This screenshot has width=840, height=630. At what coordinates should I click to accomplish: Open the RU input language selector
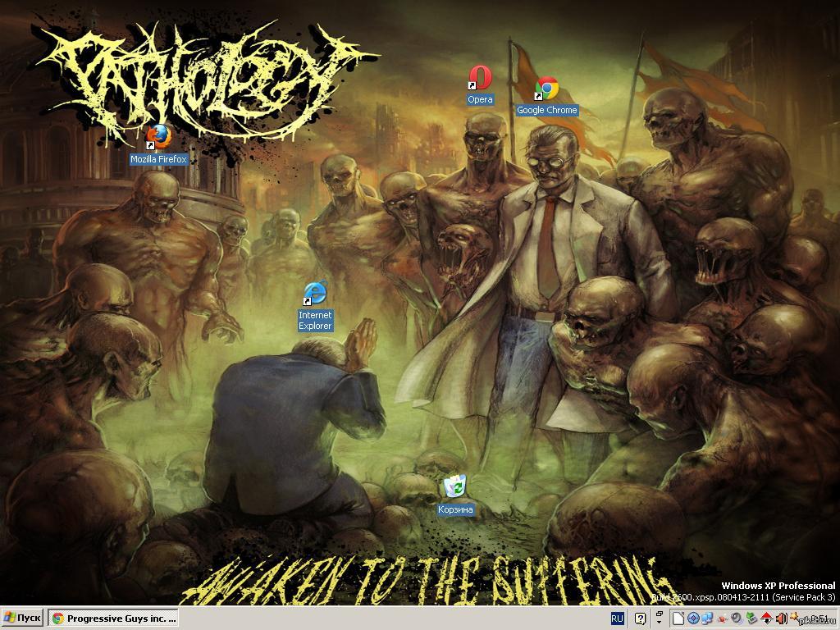point(617,619)
